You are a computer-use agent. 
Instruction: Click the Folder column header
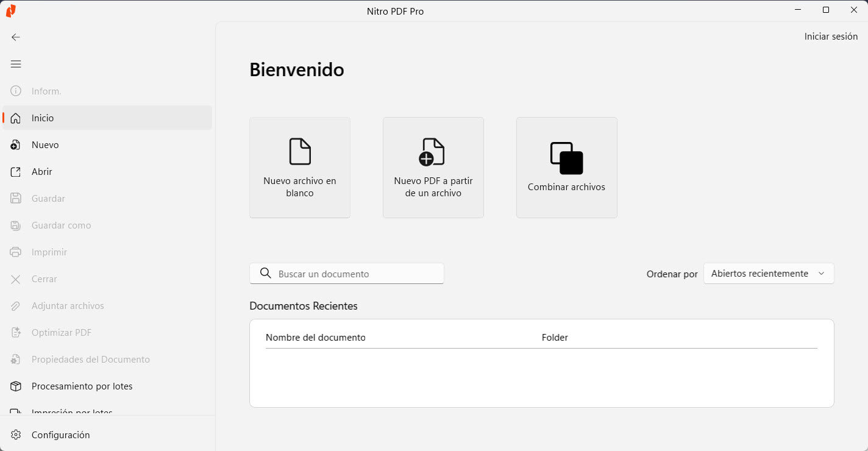pyautogui.click(x=555, y=338)
